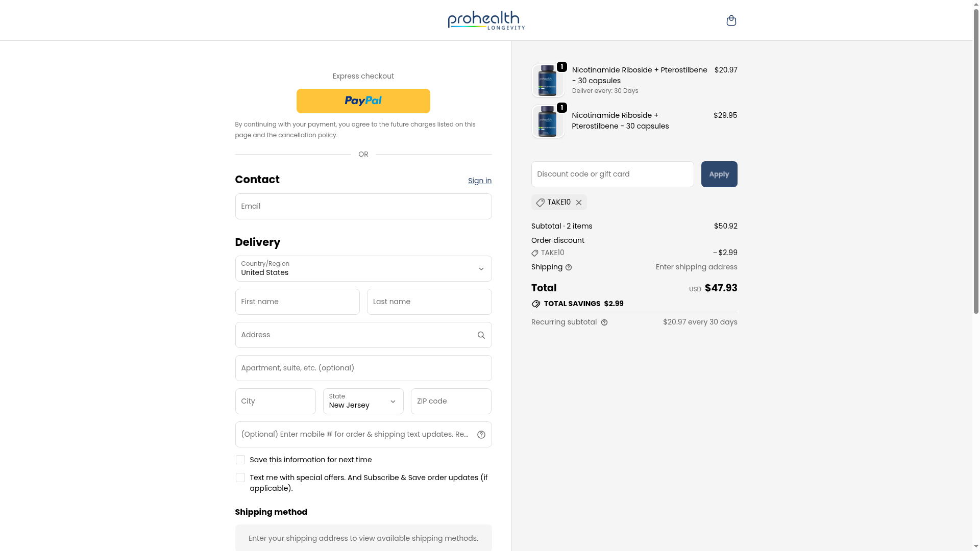Click the ZIP code field

(451, 402)
